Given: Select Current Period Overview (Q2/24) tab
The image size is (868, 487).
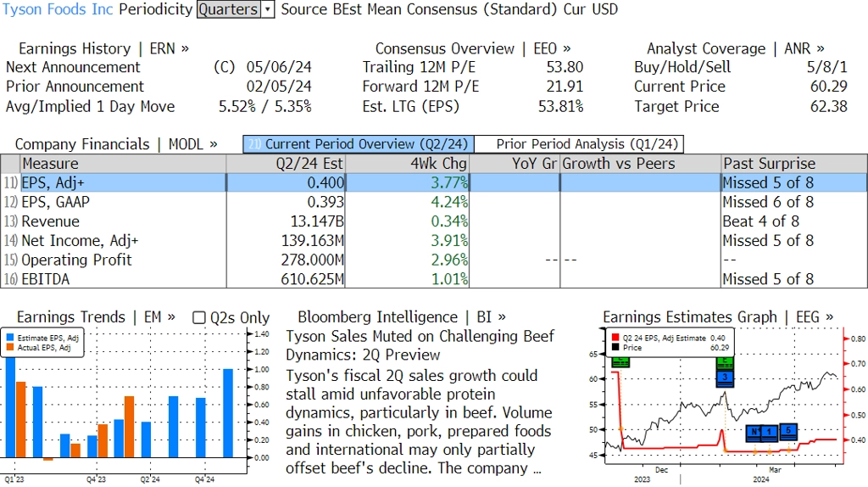Looking at the screenshot, I should [359, 144].
